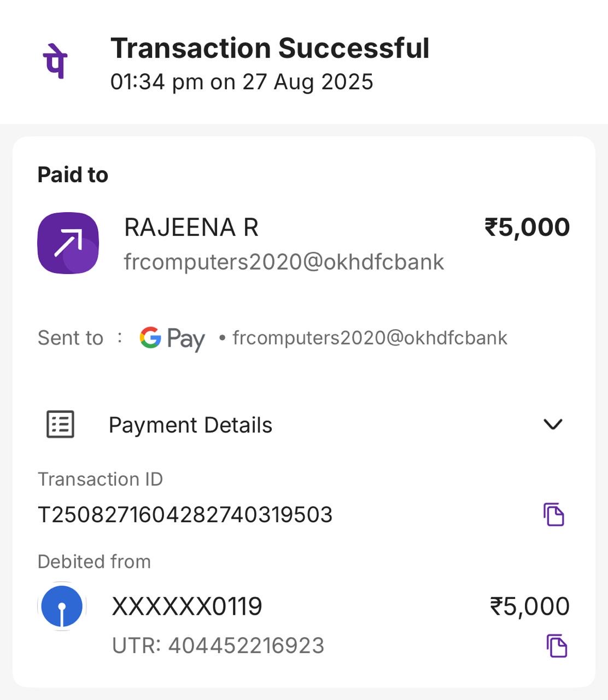Click the Transaction Successful title

point(270,48)
